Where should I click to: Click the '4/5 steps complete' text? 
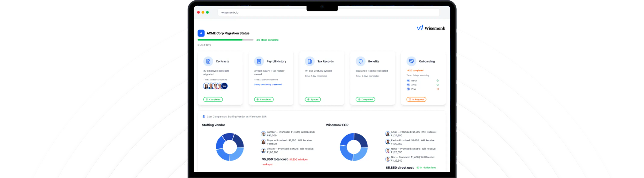coord(267,40)
